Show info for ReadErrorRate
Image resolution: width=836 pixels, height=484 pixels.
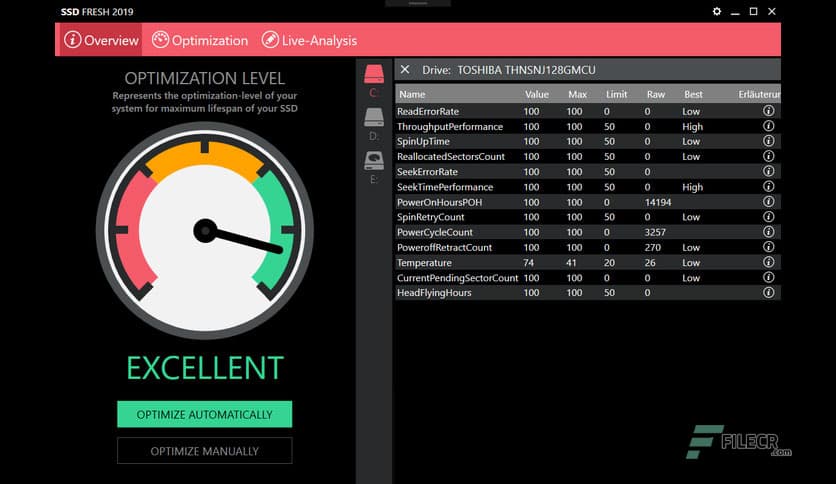pos(768,111)
